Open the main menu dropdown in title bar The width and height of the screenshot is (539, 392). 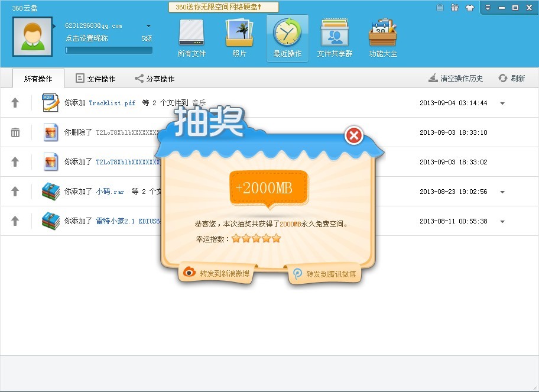tap(488, 8)
